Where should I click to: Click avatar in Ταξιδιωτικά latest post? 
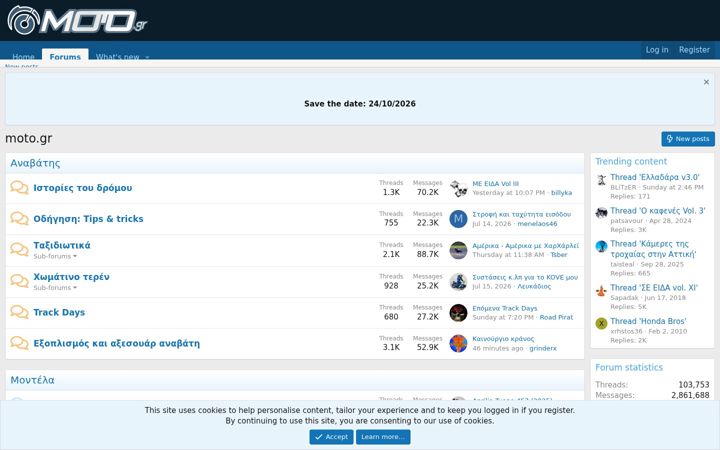click(x=458, y=250)
